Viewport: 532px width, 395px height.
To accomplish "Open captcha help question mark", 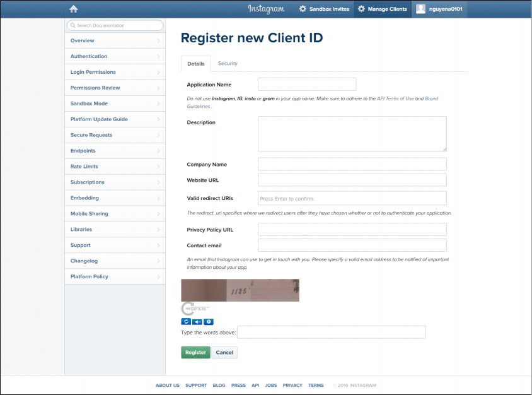I will tap(208, 322).
